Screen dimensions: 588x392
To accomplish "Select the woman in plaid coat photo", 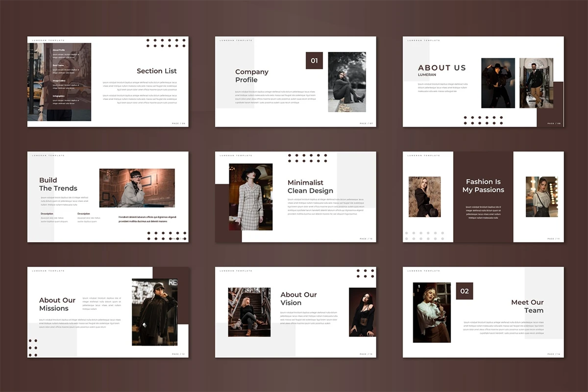I will pyautogui.click(x=250, y=197).
